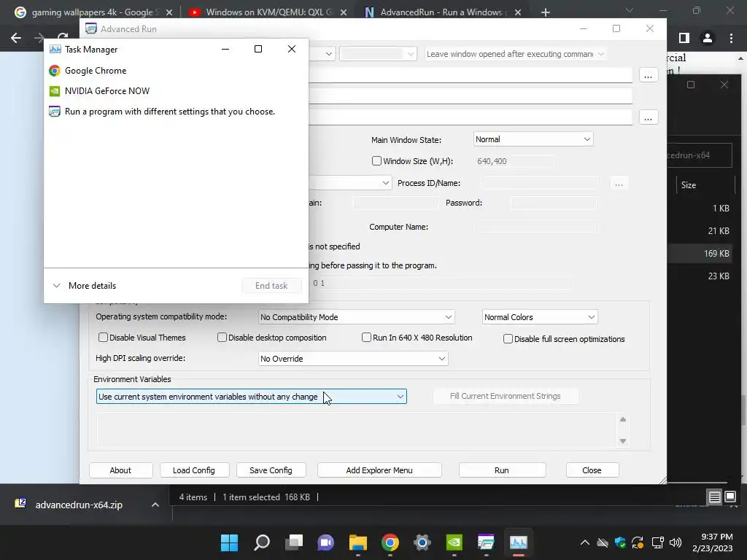This screenshot has height=560, width=747.
Task: Click Load Config button
Action: 194,470
